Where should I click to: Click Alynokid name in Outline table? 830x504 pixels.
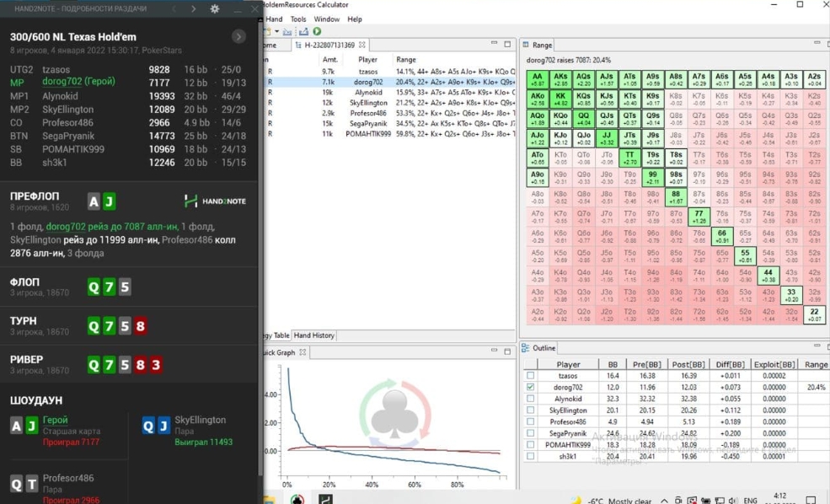[568, 399]
